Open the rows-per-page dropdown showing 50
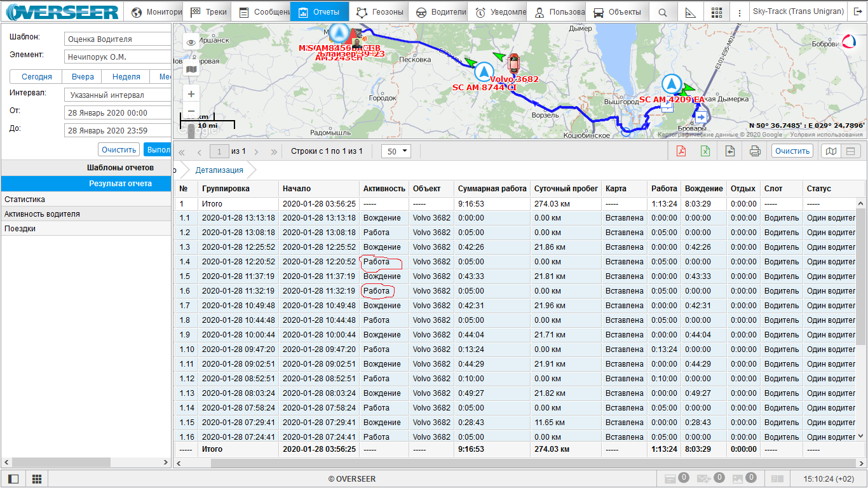868x488 pixels. [x=396, y=151]
